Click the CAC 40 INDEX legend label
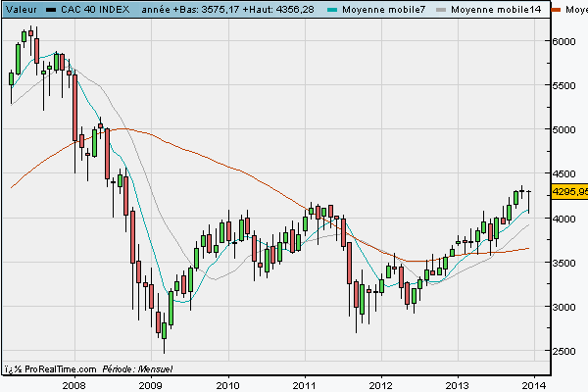The image size is (588, 392). (95, 10)
